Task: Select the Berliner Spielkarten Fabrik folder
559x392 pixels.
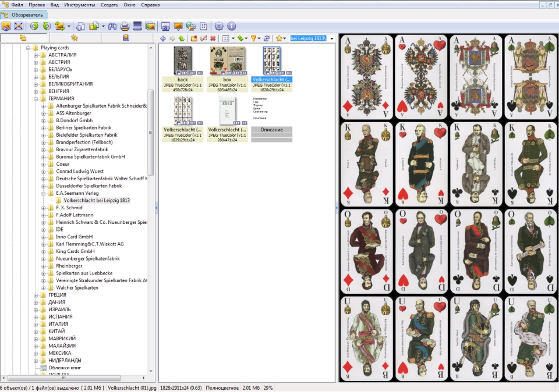Action: click(83, 128)
